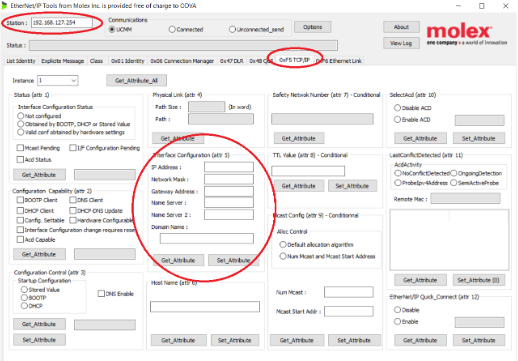This screenshot has width=518, height=361.
Task: Click the Molex logo image
Action: tap(467, 35)
